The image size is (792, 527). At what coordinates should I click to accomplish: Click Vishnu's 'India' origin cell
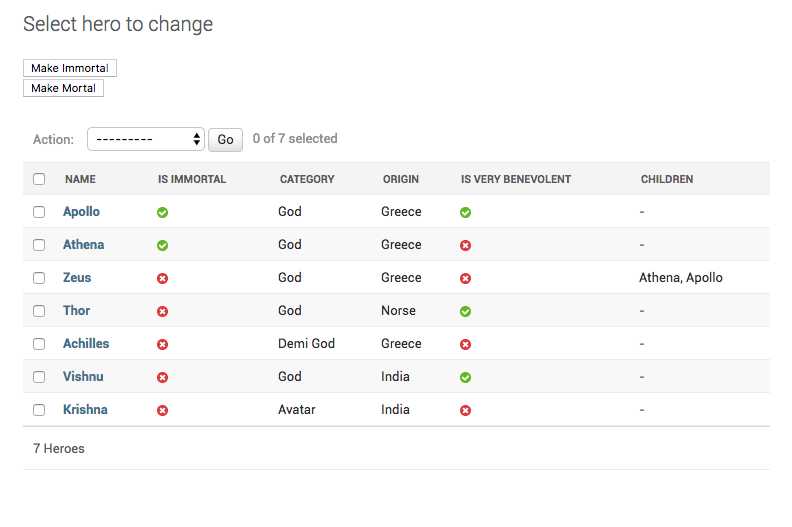[x=395, y=376]
